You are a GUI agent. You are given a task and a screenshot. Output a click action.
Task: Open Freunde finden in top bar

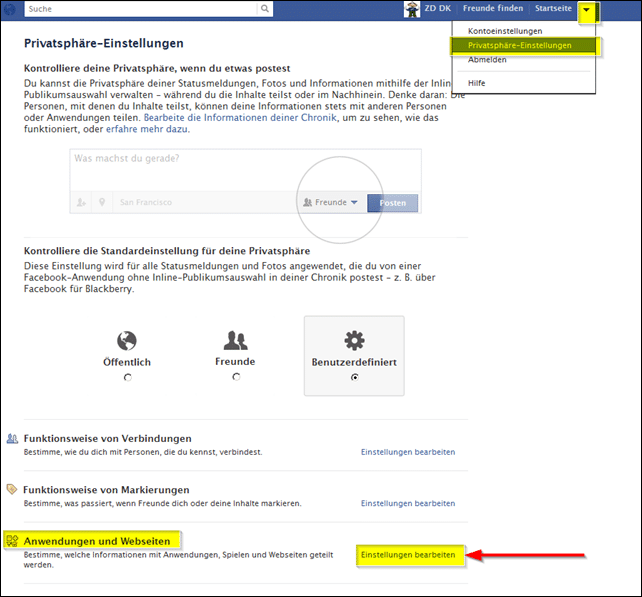click(x=493, y=8)
